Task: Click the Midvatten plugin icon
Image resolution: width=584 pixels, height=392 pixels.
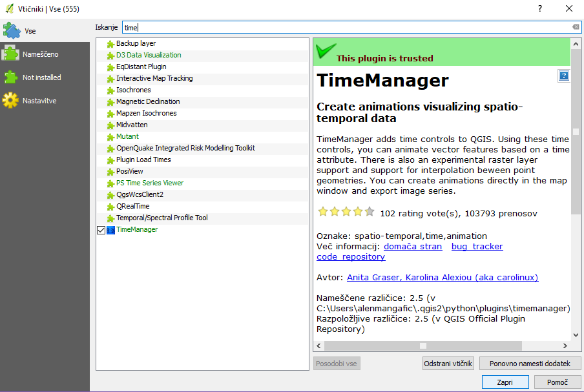Action: tap(110, 125)
